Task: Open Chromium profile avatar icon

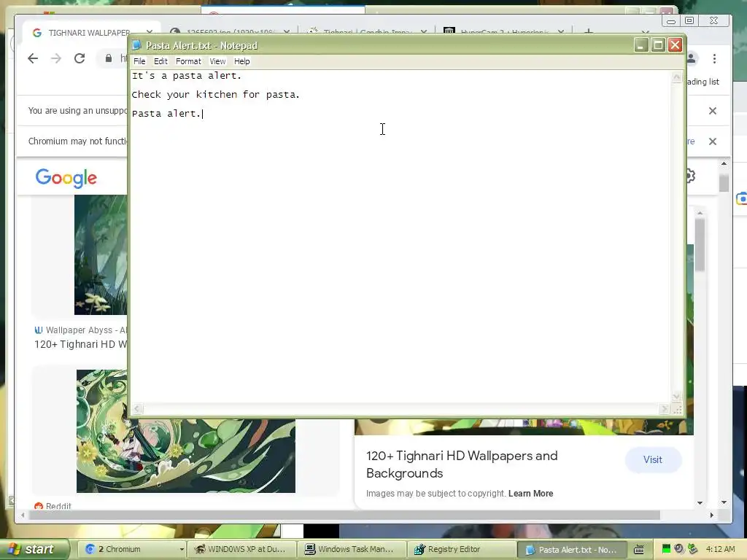Action: (x=692, y=58)
